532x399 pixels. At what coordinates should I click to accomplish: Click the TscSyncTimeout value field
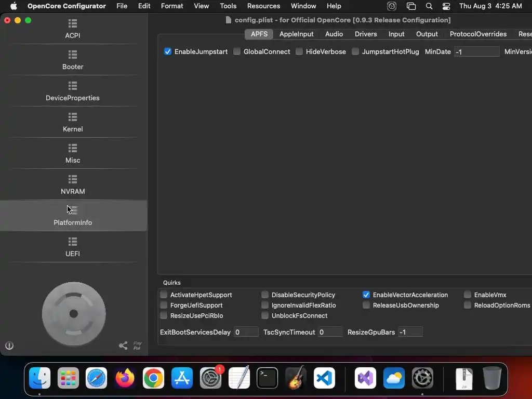pos(330,332)
